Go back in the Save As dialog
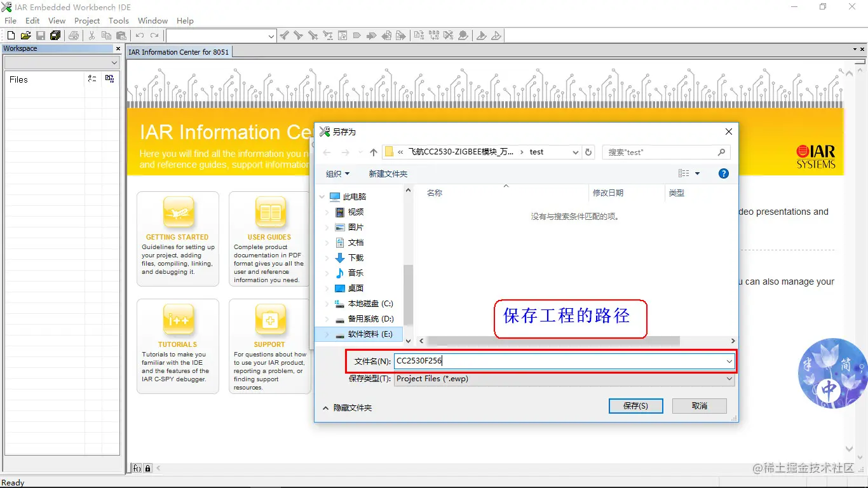 [x=327, y=152]
